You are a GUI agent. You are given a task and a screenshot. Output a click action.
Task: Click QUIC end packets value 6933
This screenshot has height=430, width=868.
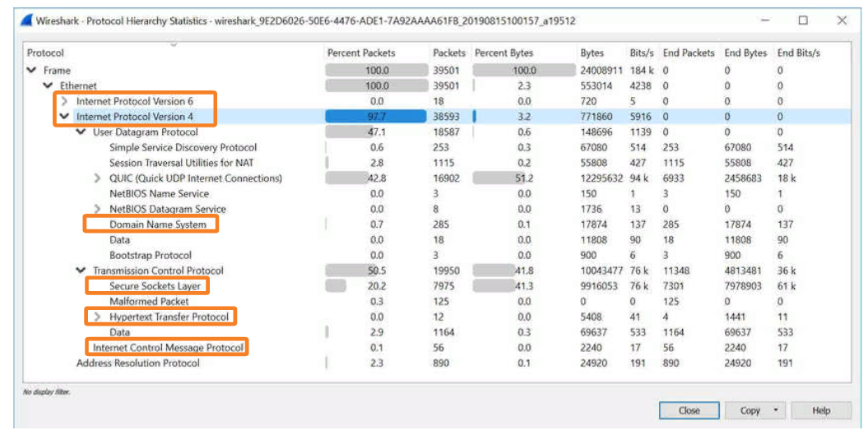(x=673, y=178)
